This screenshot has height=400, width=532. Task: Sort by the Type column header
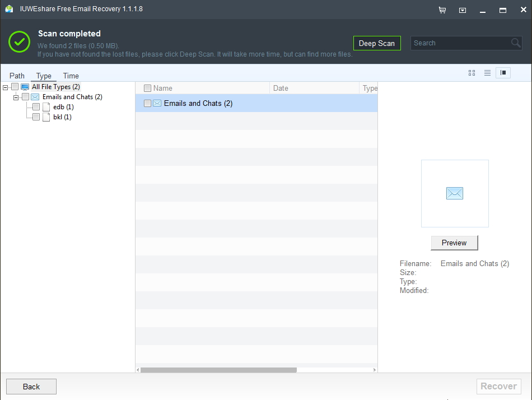(x=369, y=89)
